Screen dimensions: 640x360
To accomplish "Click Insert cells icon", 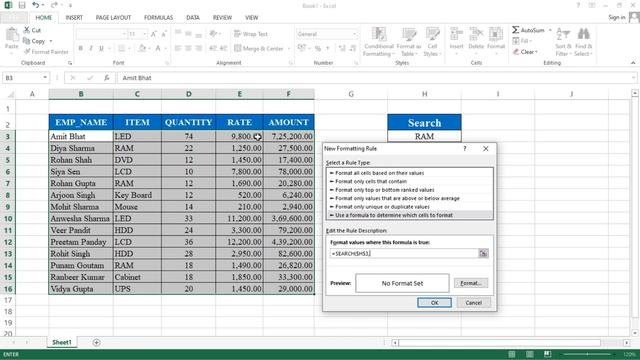I will pos(456,35).
